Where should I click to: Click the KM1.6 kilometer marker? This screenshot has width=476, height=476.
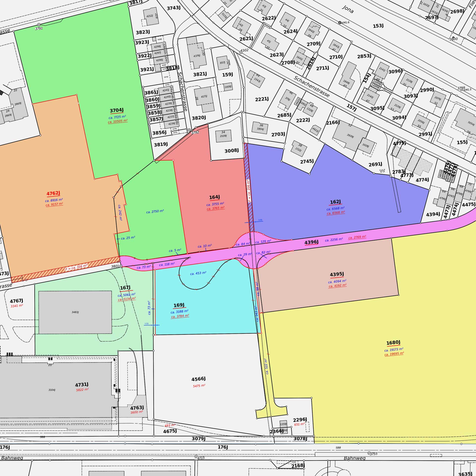coord(340,23)
